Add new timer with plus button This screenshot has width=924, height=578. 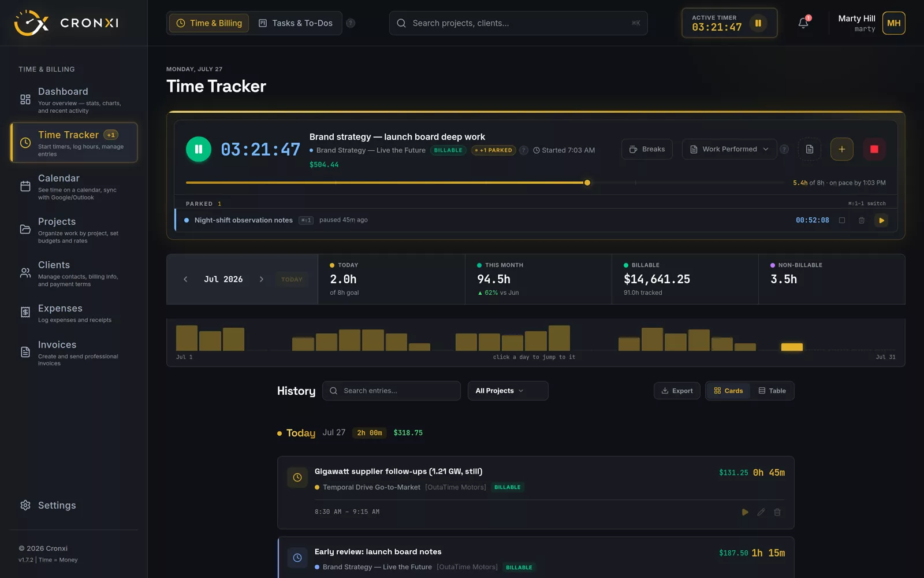[x=842, y=149]
